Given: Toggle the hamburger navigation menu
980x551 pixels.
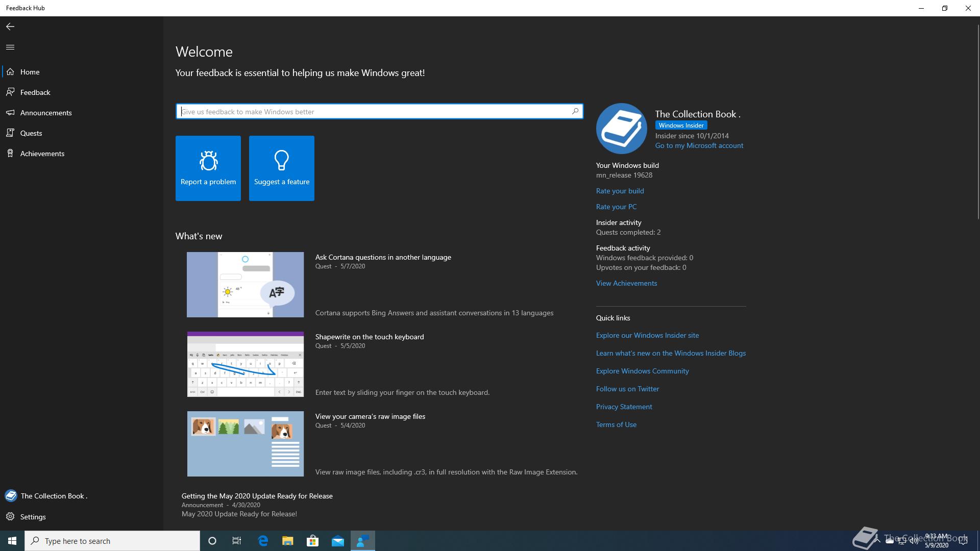Looking at the screenshot, I should pos(10,47).
